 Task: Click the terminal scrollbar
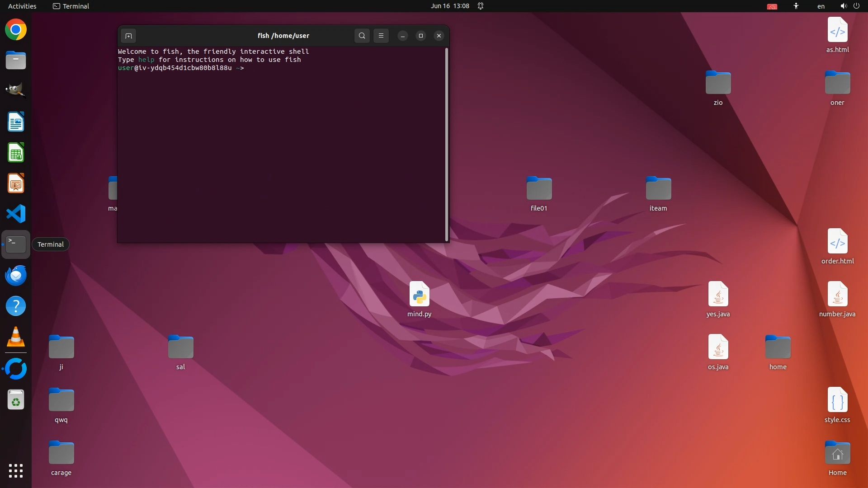447,145
